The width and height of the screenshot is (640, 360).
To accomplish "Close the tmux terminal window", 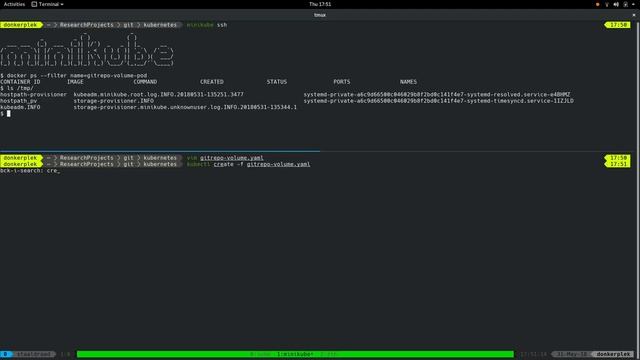I will pos(634,15).
